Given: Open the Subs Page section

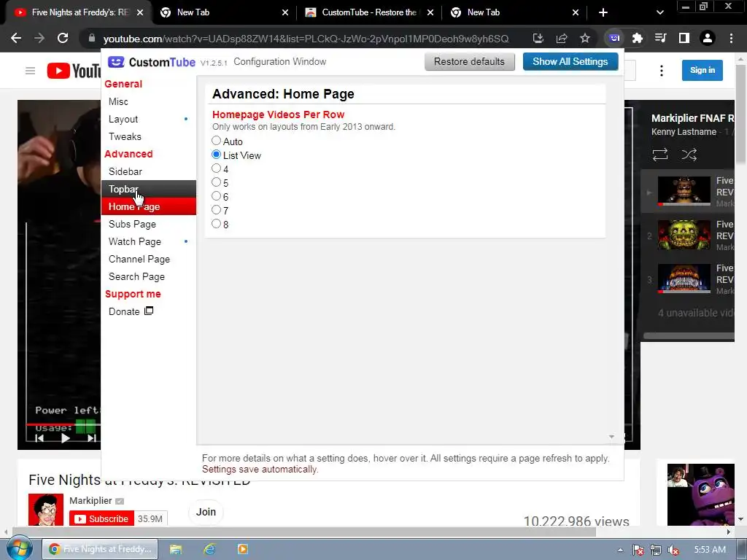Looking at the screenshot, I should coord(149,224).
